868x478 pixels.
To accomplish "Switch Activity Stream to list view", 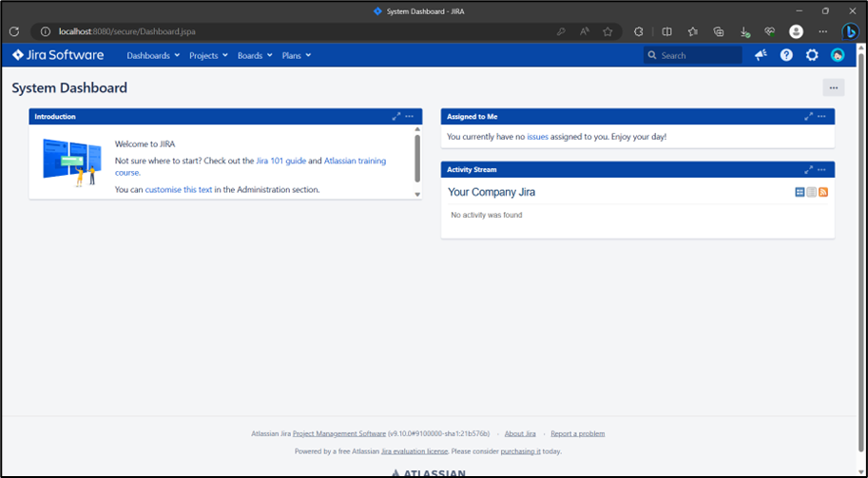I will 812,192.
